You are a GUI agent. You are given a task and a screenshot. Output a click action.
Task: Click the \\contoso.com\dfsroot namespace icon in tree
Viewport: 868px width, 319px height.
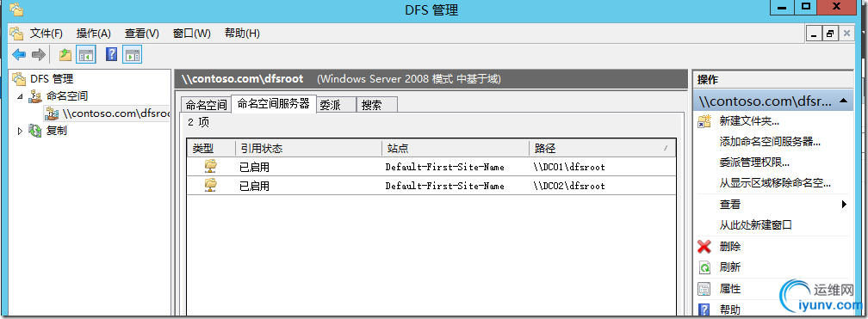pyautogui.click(x=52, y=113)
